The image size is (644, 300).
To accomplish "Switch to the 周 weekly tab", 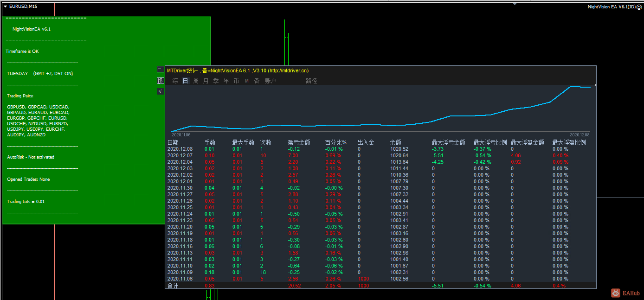I will (x=196, y=81).
